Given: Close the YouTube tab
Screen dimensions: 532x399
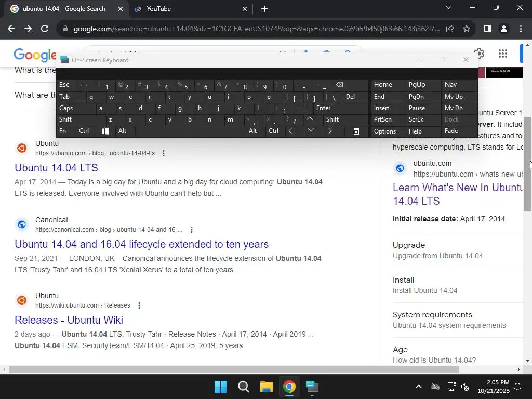Looking at the screenshot, I should point(245,9).
